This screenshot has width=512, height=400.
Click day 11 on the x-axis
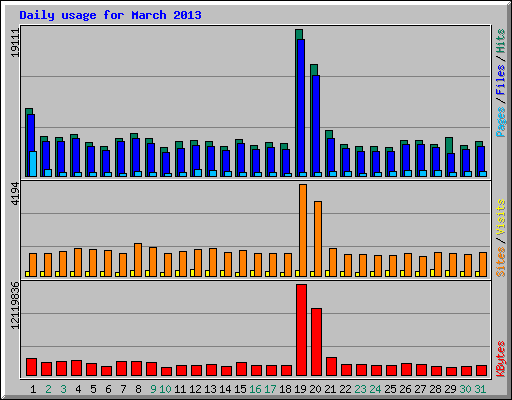180,389
